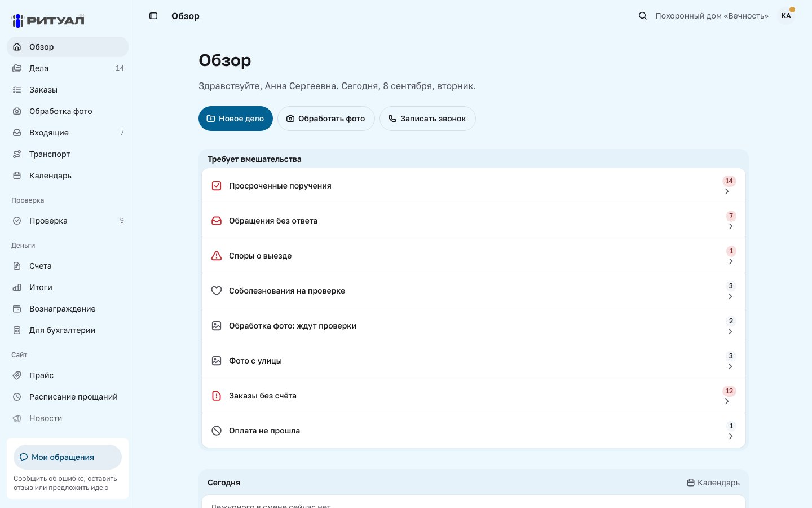Viewport: 812px width, 508px height.
Task: Open the Календарь link in Сегодня
Action: (x=713, y=483)
